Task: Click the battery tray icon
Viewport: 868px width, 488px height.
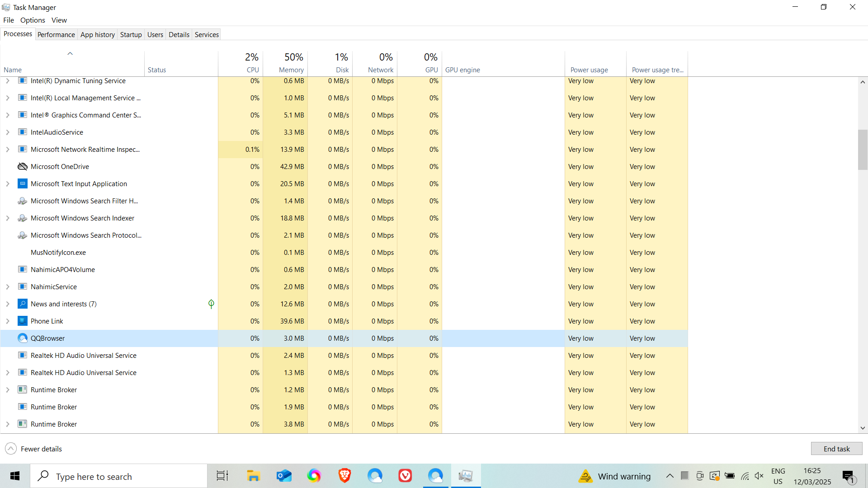Action: (x=730, y=476)
